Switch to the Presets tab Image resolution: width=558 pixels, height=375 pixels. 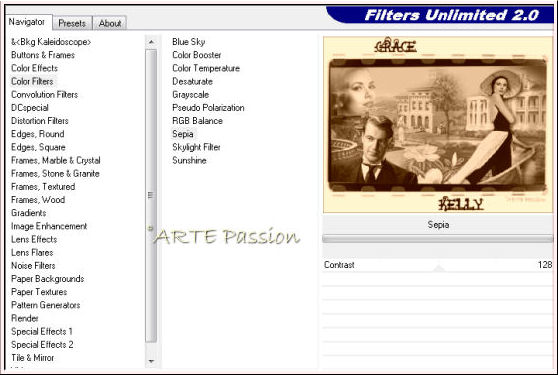click(72, 23)
